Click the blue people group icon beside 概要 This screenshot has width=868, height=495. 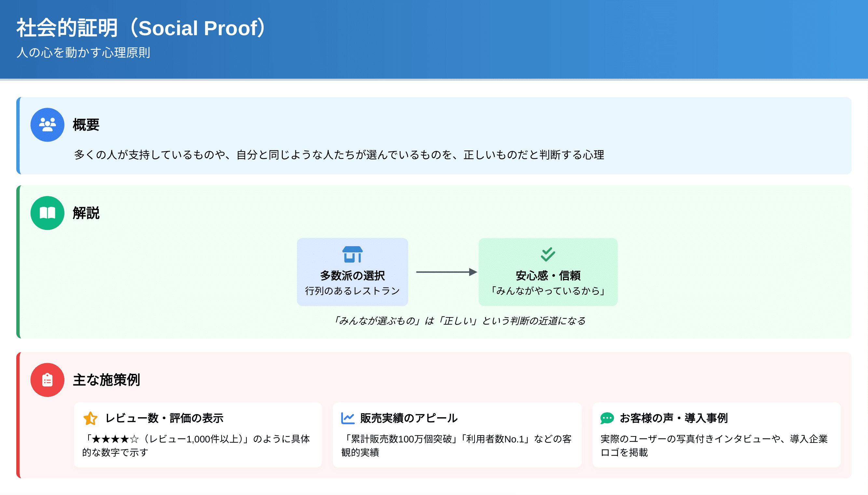click(47, 125)
